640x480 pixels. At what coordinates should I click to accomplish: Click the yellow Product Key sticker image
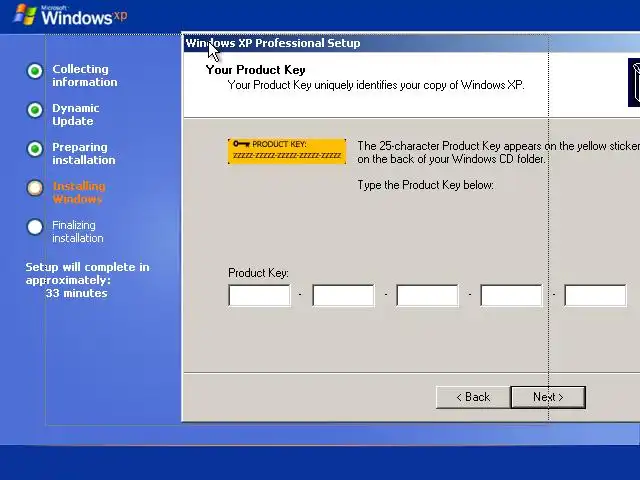point(287,151)
